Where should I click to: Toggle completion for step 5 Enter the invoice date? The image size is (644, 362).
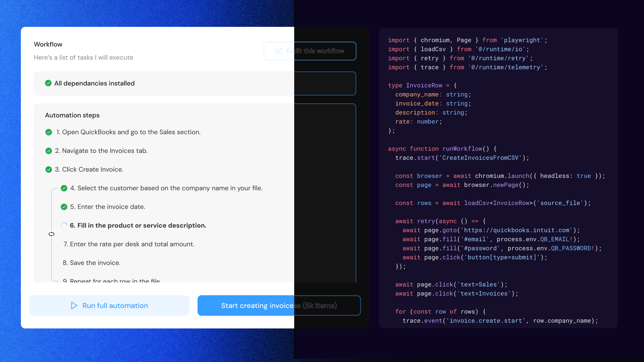coord(64,207)
